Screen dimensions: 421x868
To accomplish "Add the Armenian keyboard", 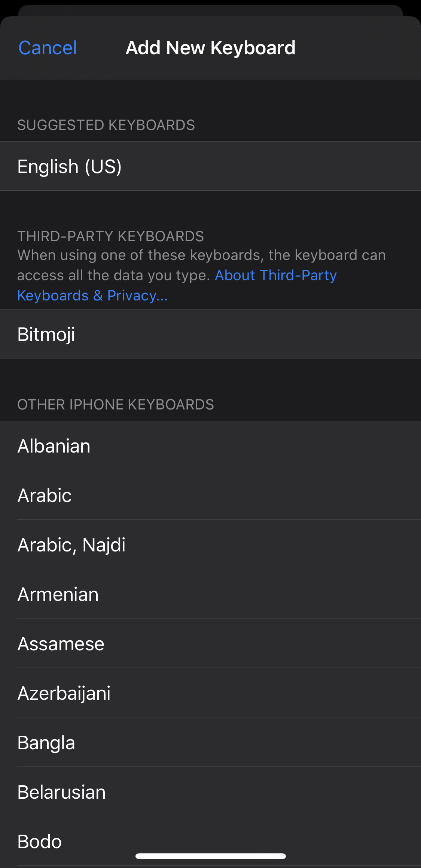I will [210, 594].
